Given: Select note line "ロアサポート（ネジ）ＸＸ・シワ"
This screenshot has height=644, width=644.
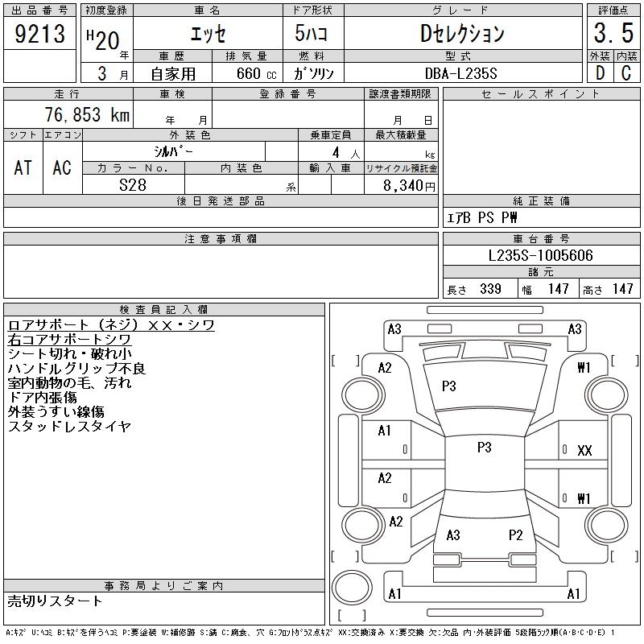Looking at the screenshot, I should point(111,325).
